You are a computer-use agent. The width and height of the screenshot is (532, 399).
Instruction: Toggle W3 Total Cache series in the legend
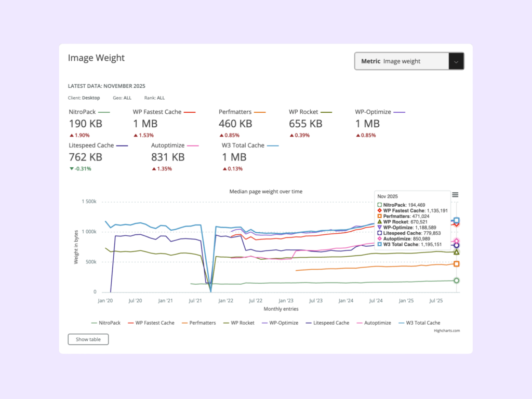pos(419,323)
